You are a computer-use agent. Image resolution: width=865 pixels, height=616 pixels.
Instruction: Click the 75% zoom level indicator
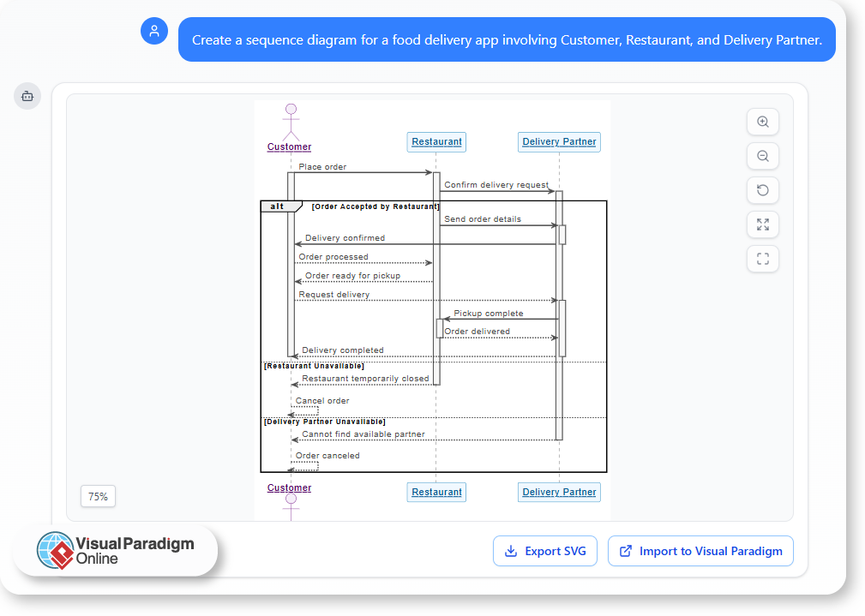(x=99, y=496)
